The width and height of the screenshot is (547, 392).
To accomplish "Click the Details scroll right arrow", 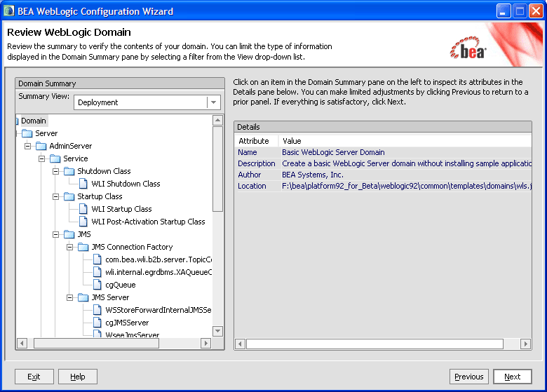I will (525, 344).
